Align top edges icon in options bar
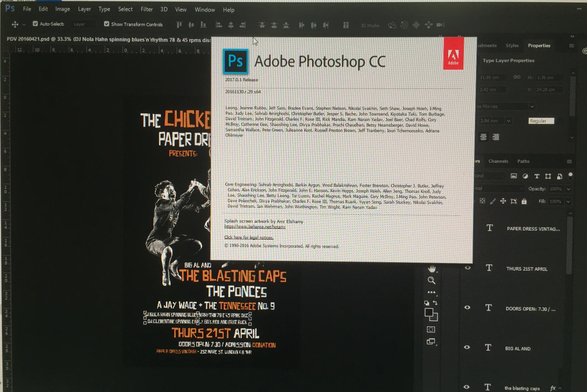Screen dimensions: 587x392 pos(179,25)
